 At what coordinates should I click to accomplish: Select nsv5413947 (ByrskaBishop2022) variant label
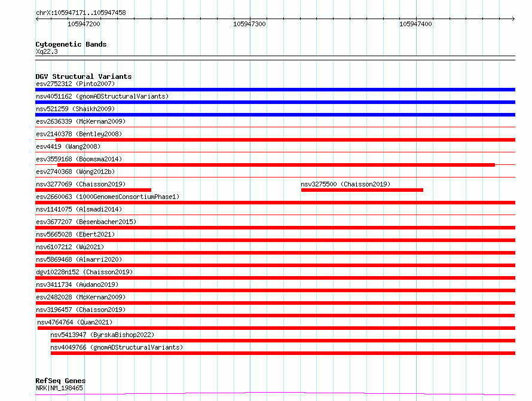[102, 335]
